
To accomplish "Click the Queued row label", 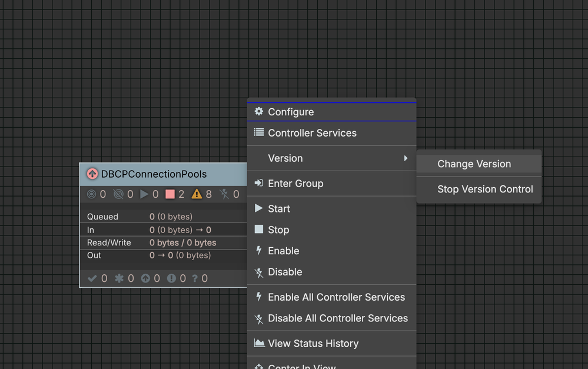I will coord(102,217).
